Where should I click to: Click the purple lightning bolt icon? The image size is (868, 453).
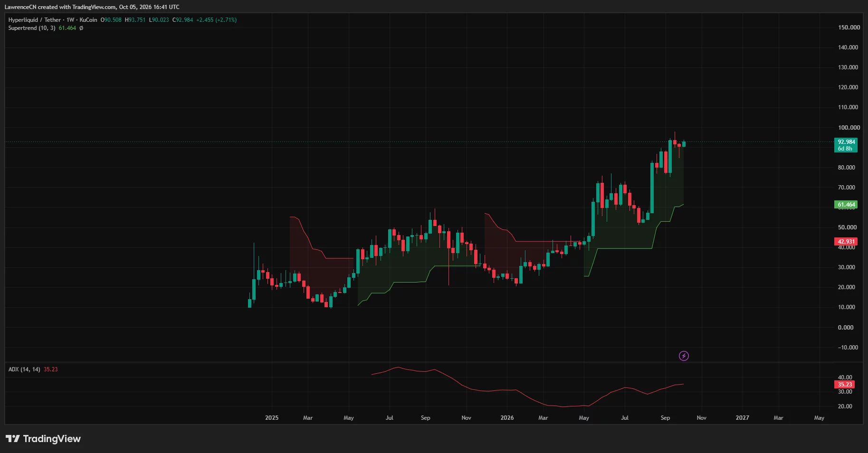tap(684, 356)
